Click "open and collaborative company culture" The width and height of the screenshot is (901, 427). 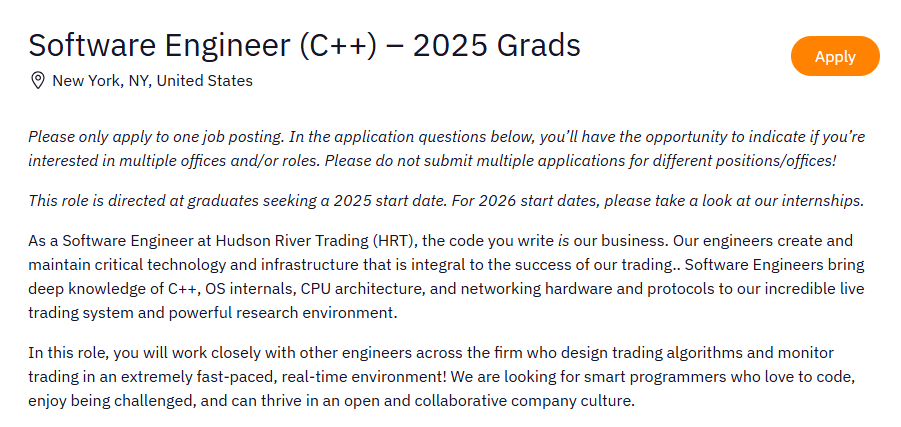[x=489, y=401]
